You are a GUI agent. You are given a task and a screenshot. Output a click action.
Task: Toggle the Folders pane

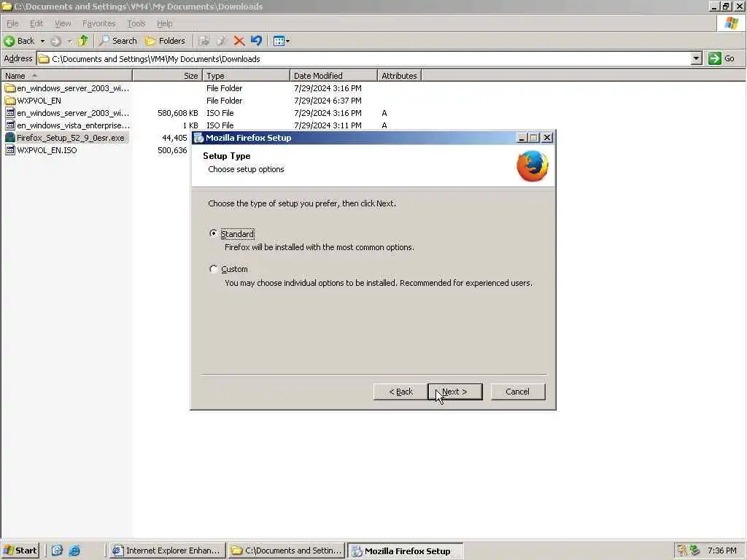tap(166, 41)
